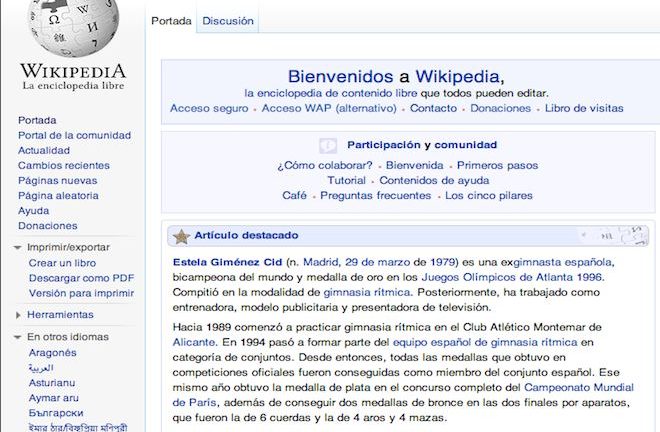660x432 pixels.
Task: Click the Herramientas label
Action: (x=60, y=315)
